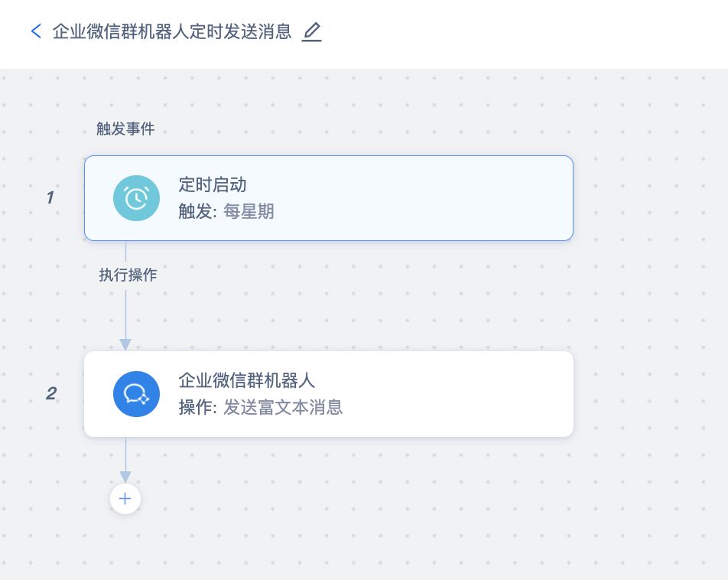Click the back arrow beside the workflow title
This screenshot has width=728, height=580.
[35, 31]
